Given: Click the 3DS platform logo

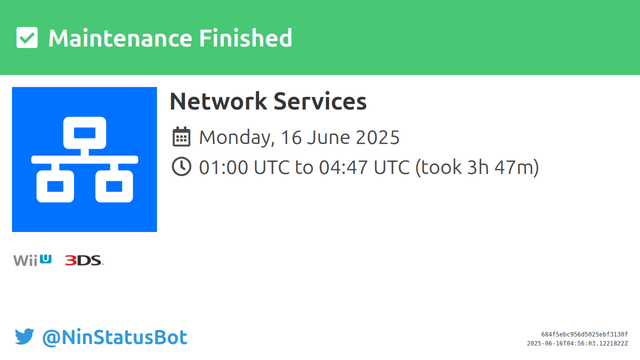Looking at the screenshot, I should coord(84,260).
